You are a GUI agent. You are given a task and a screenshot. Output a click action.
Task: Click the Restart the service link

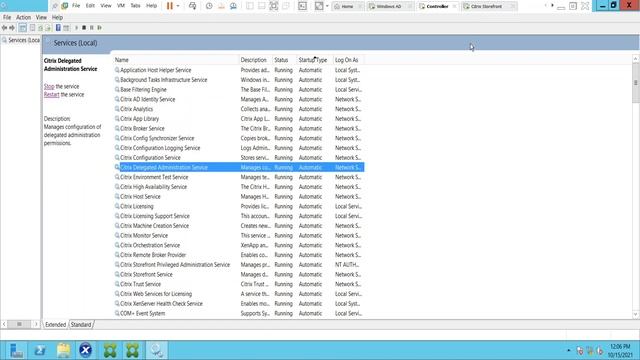coord(51,95)
